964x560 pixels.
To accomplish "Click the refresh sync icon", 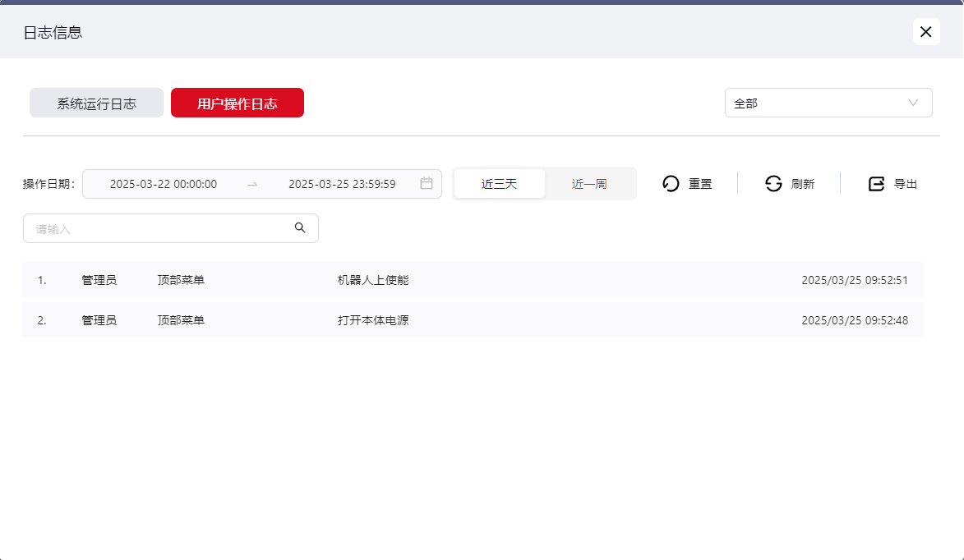I will tap(773, 184).
